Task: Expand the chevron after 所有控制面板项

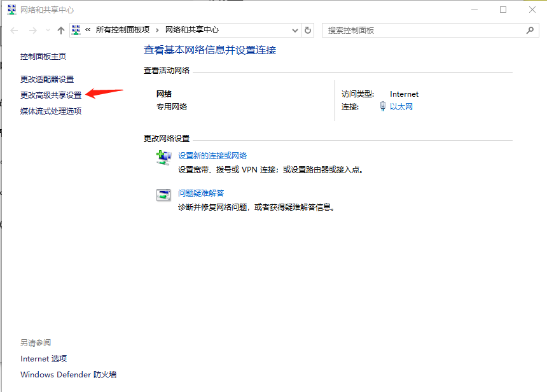Action: [155, 30]
